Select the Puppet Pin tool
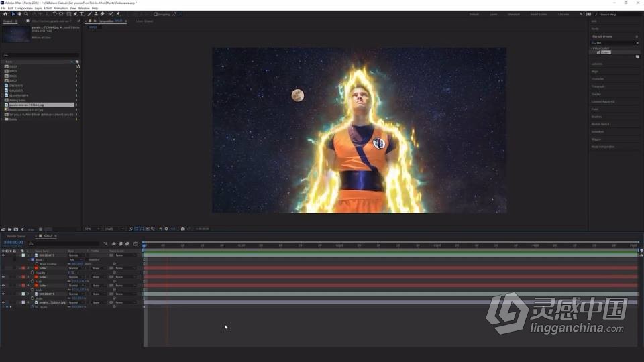 (117, 14)
